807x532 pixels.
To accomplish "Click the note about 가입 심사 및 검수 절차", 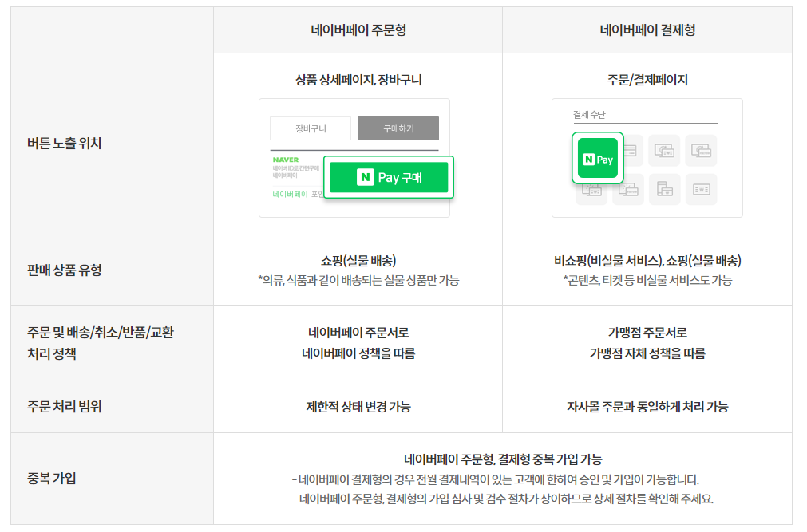I will pyautogui.click(x=503, y=499).
